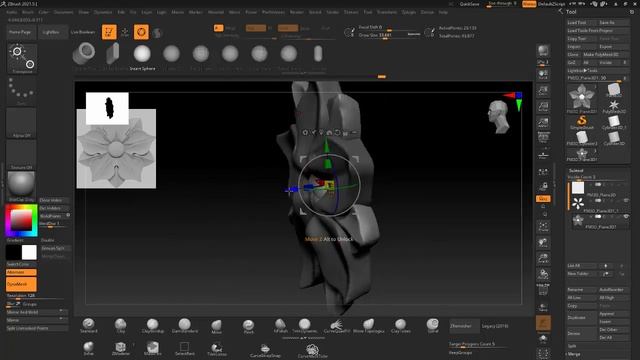Choose the capsule insert mesh
640x360 pixels.
318,54
